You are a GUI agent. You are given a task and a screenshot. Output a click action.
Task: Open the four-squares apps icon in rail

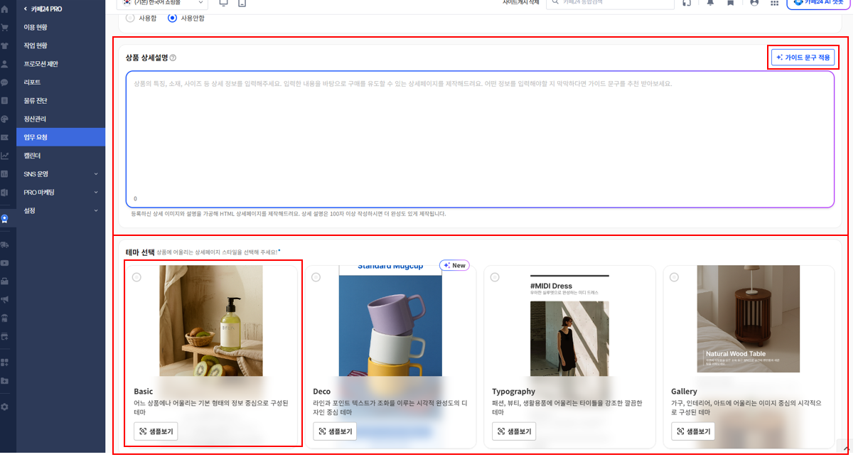click(x=5, y=362)
